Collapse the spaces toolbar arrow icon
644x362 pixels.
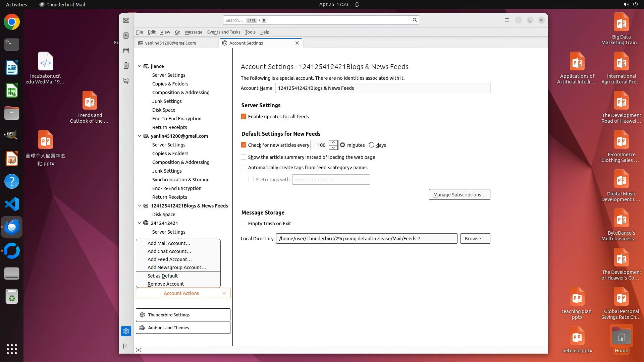[x=126, y=346]
